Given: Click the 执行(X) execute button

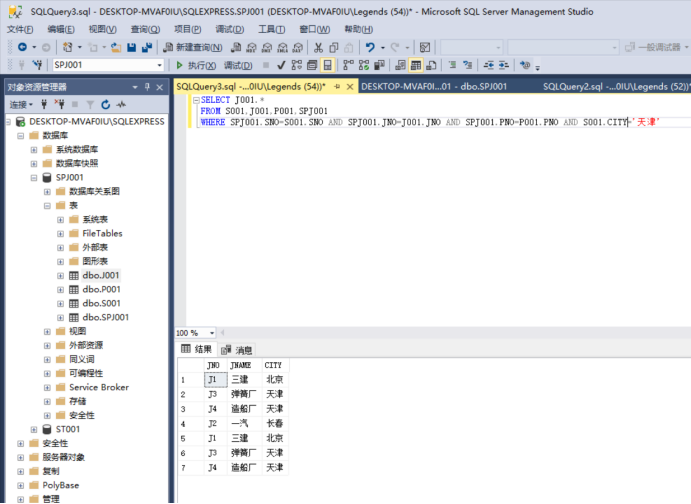Looking at the screenshot, I should pos(196,66).
